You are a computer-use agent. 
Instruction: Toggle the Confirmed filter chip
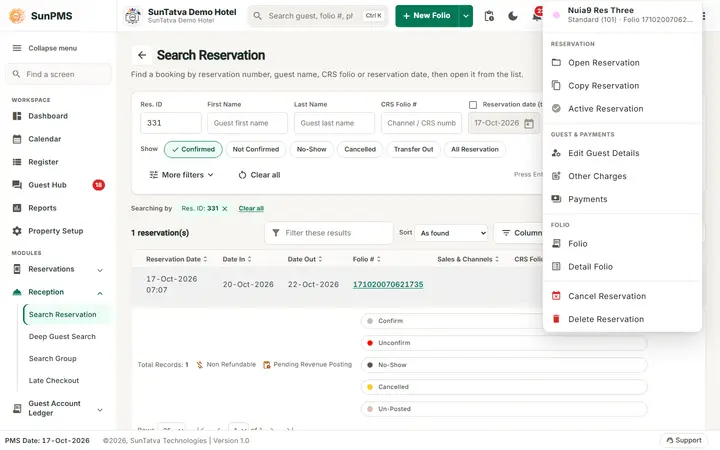click(x=193, y=150)
